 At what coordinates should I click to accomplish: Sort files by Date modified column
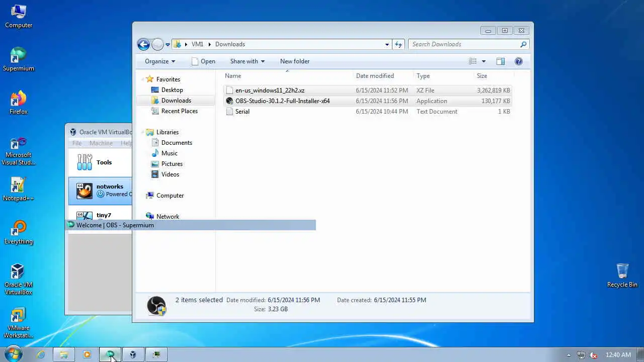[x=384, y=76]
